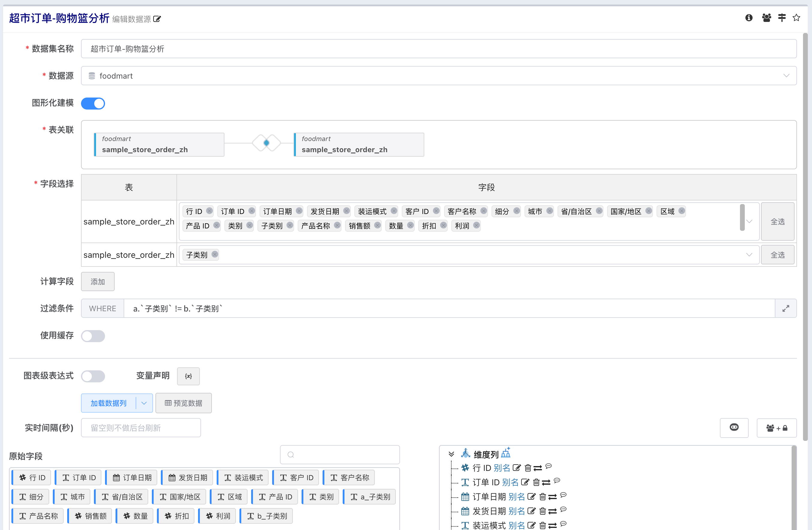Toggle the 图形化建模 switch off
Screen dimensions: 812x530
point(93,104)
